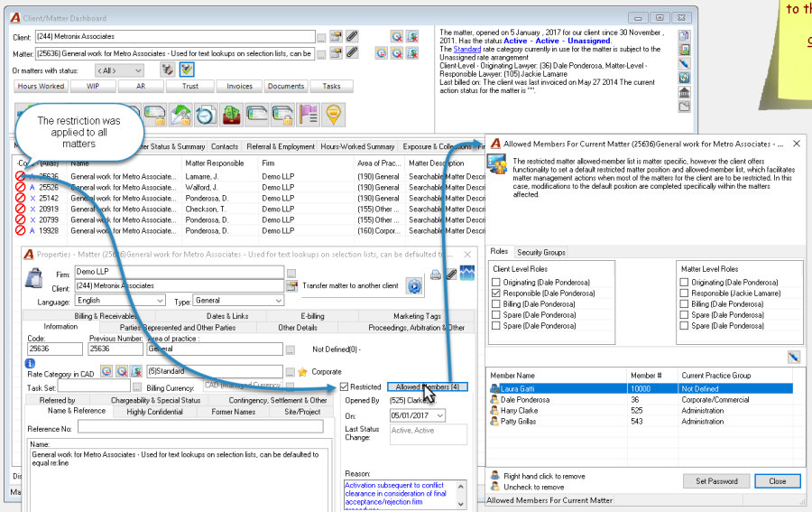
Task: Click the paperclip icon beside Client field
Action: [352, 36]
